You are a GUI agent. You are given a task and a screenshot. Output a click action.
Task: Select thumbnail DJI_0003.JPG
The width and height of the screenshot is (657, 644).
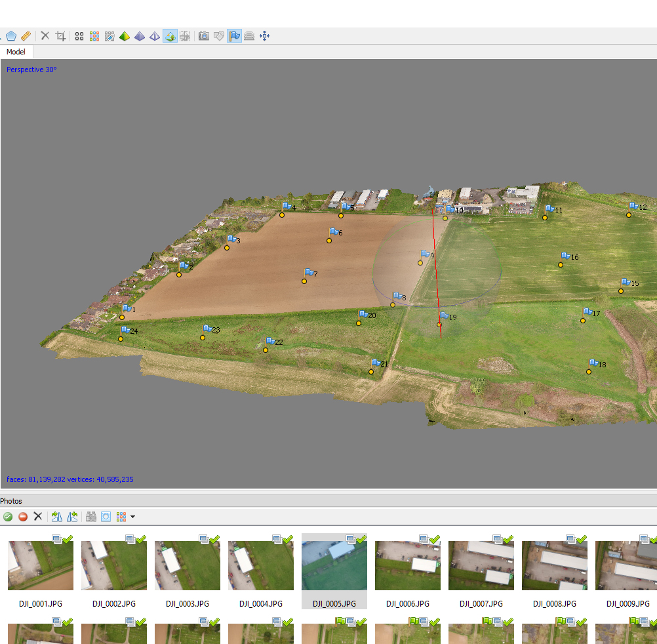point(188,565)
